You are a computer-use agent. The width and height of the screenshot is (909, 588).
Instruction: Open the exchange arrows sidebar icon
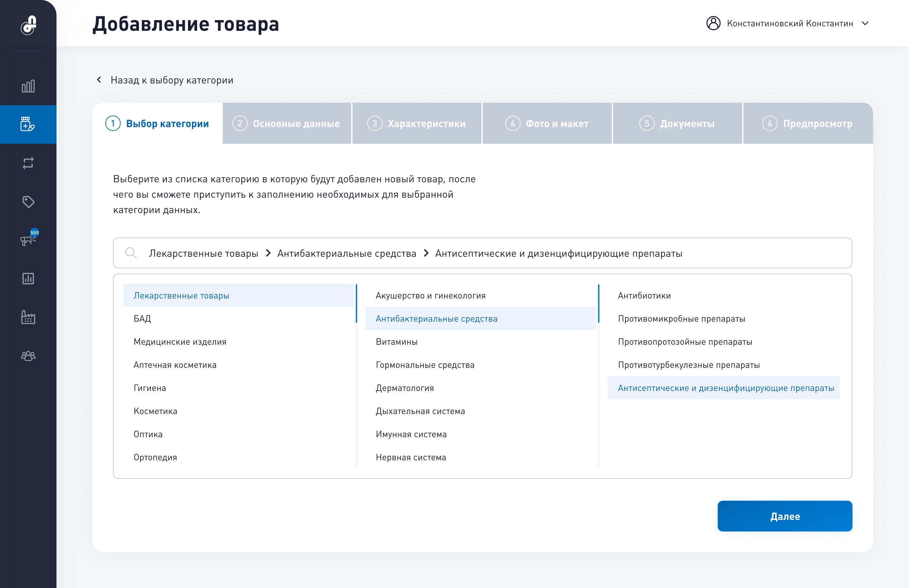coord(28,163)
